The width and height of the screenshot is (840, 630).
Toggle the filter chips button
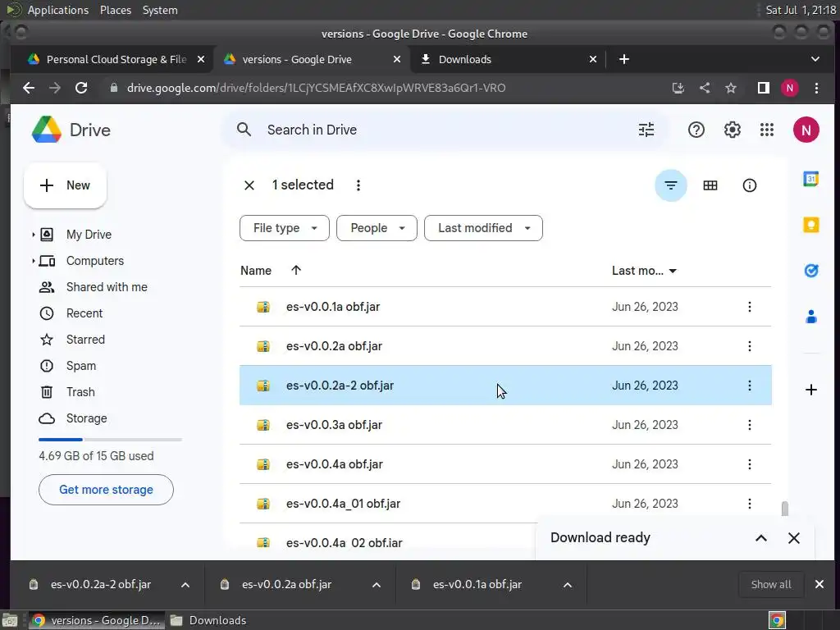click(671, 185)
